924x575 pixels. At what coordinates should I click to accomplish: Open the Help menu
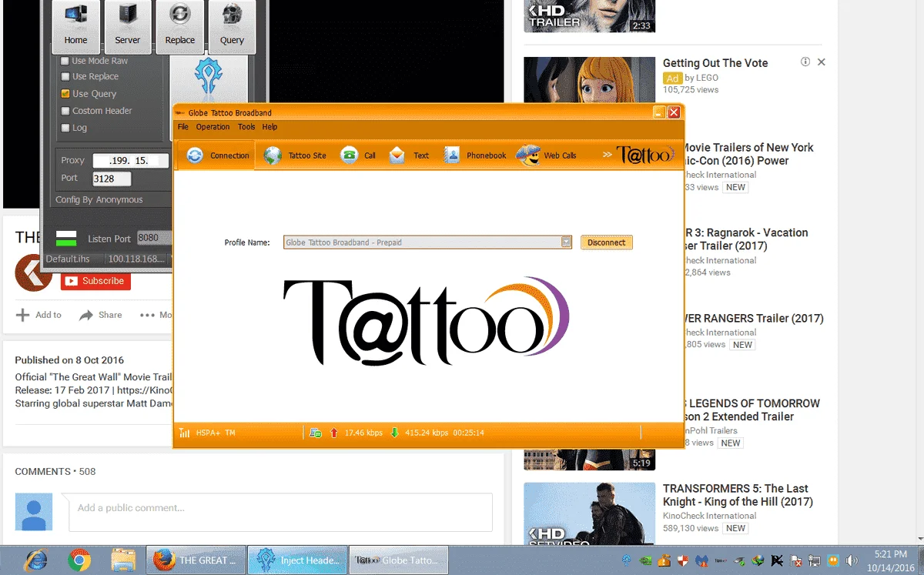[269, 127]
